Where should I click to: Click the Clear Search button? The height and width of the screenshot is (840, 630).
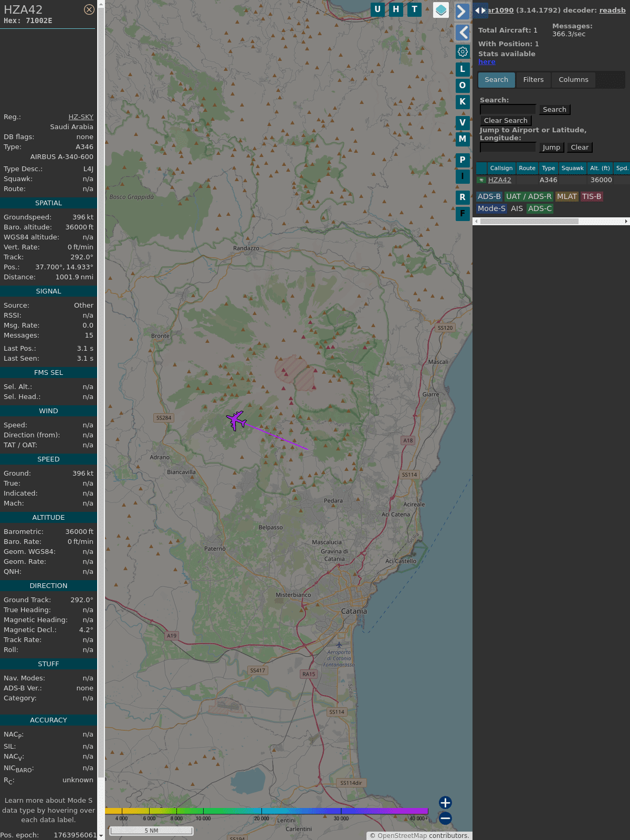click(506, 121)
